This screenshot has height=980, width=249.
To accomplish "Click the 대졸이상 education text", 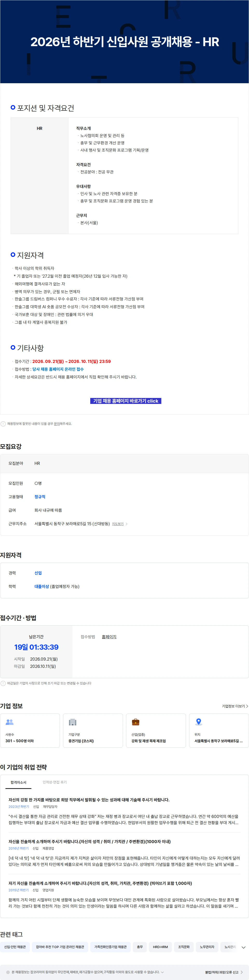I will tap(42, 586).
